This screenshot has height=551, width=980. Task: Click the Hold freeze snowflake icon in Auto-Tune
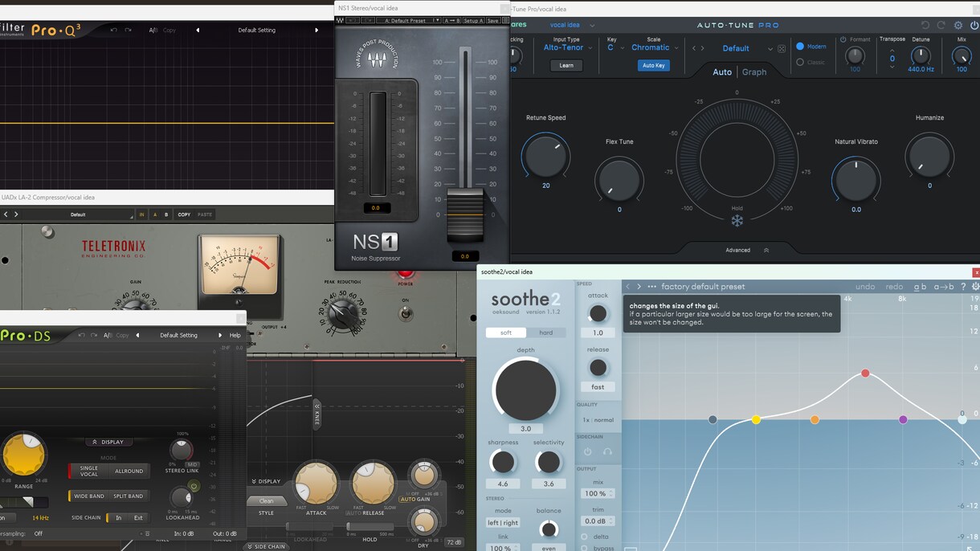(x=737, y=221)
